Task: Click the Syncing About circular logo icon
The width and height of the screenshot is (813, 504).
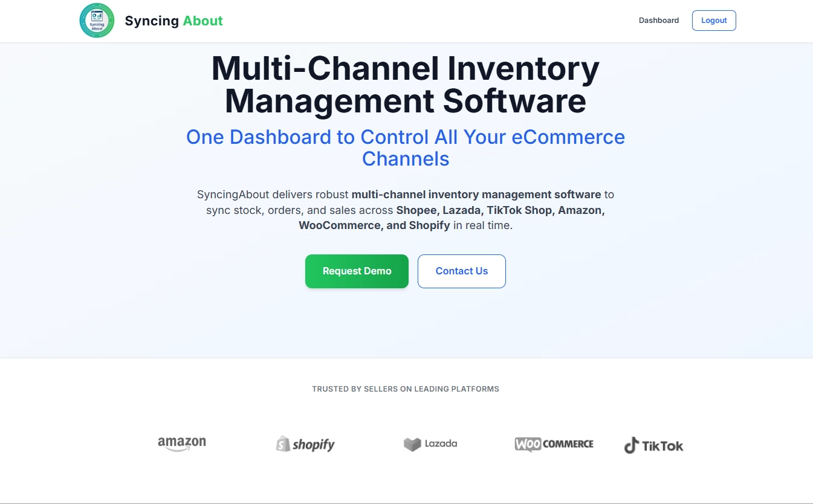Action: pos(97,21)
